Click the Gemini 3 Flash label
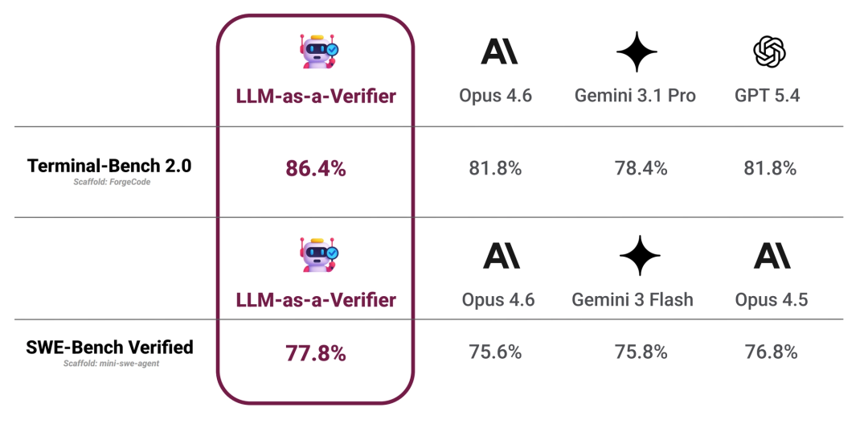Screen dimensions: 868x428 [633, 300]
